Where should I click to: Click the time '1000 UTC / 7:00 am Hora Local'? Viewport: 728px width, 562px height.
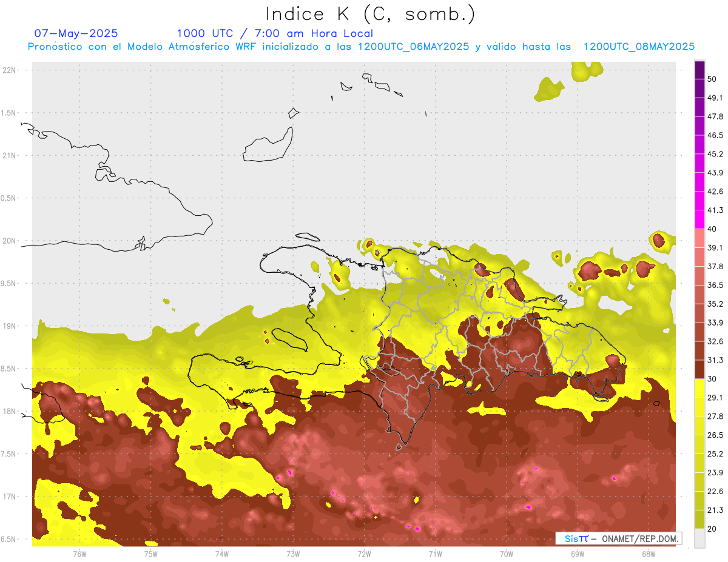pos(275,33)
